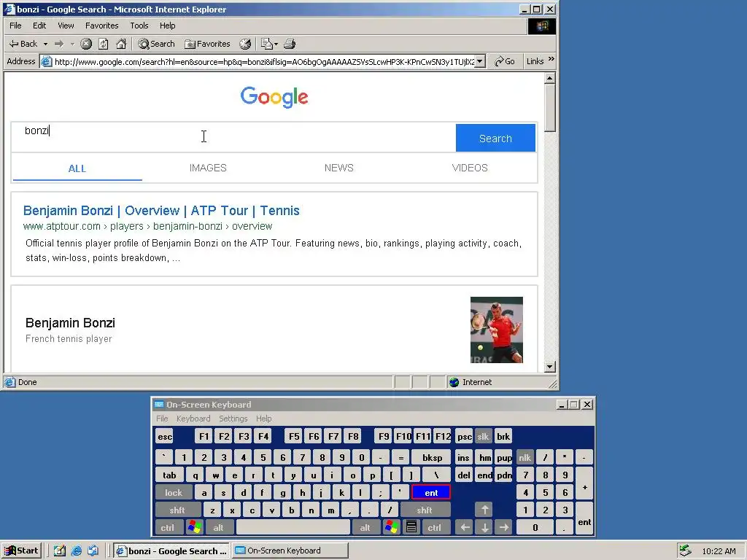Click the highlighted ent key on On-Screen Keyboard
The width and height of the screenshot is (747, 560).
431,493
